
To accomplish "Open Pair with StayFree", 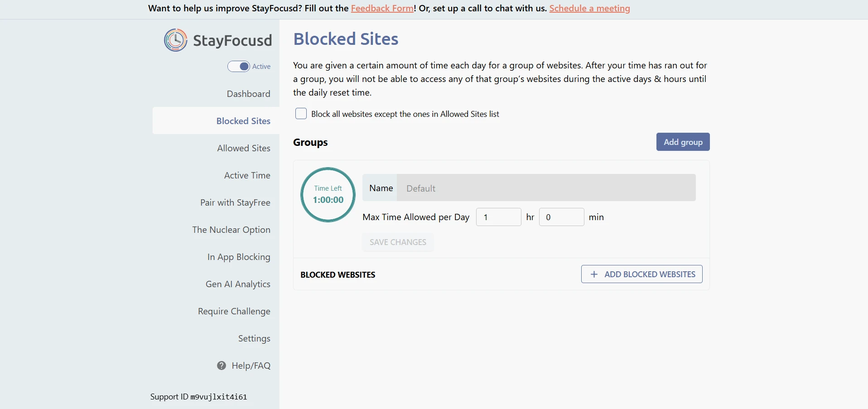I will pos(236,202).
